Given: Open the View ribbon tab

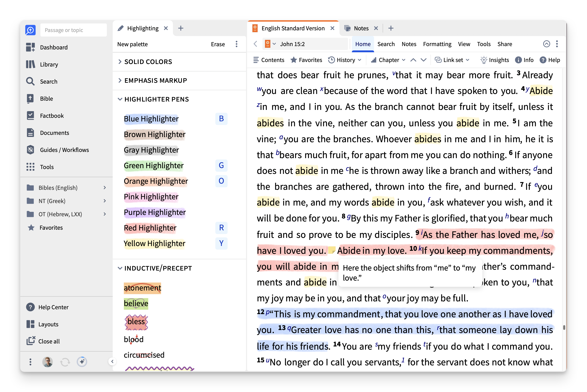Looking at the screenshot, I should click(x=464, y=44).
